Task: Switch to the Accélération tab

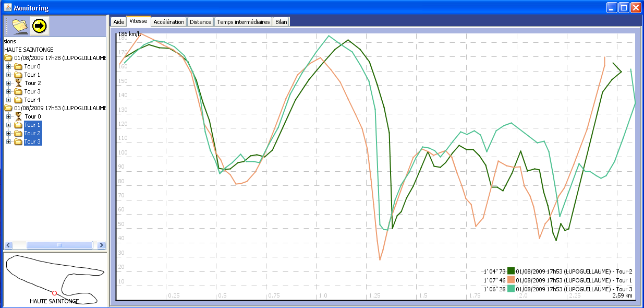Action: pos(169,22)
